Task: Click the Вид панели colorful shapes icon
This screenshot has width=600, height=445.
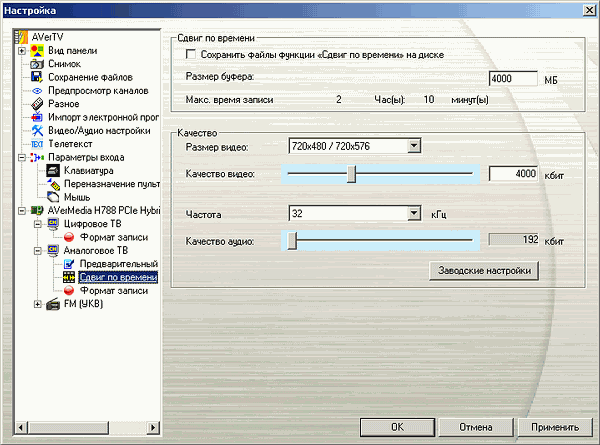Action: tap(37, 51)
